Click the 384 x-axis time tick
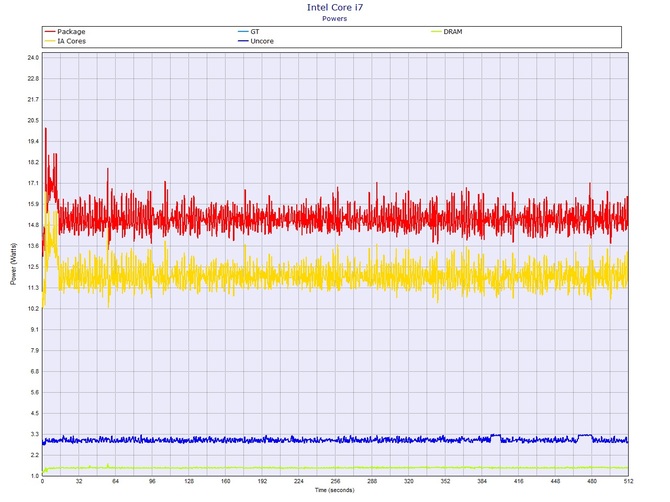Screen dimensions: 670x502 (482, 481)
